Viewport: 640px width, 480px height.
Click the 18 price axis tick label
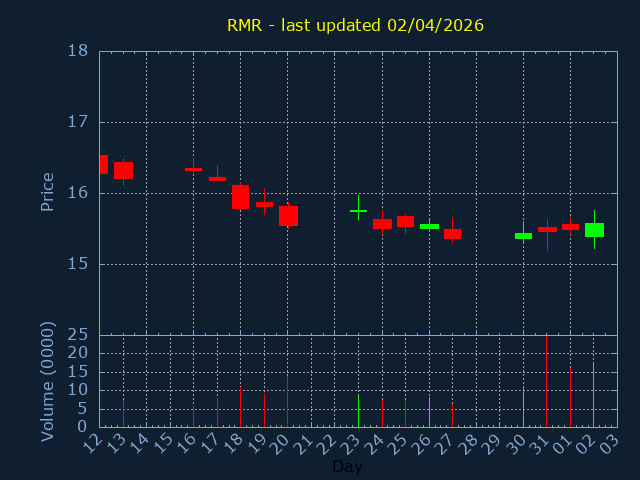[77, 51]
